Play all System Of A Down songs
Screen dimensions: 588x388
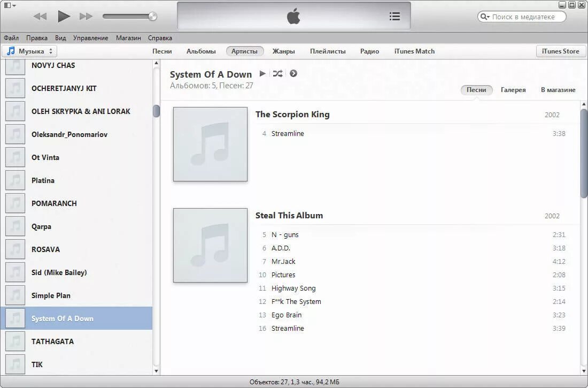(x=262, y=74)
